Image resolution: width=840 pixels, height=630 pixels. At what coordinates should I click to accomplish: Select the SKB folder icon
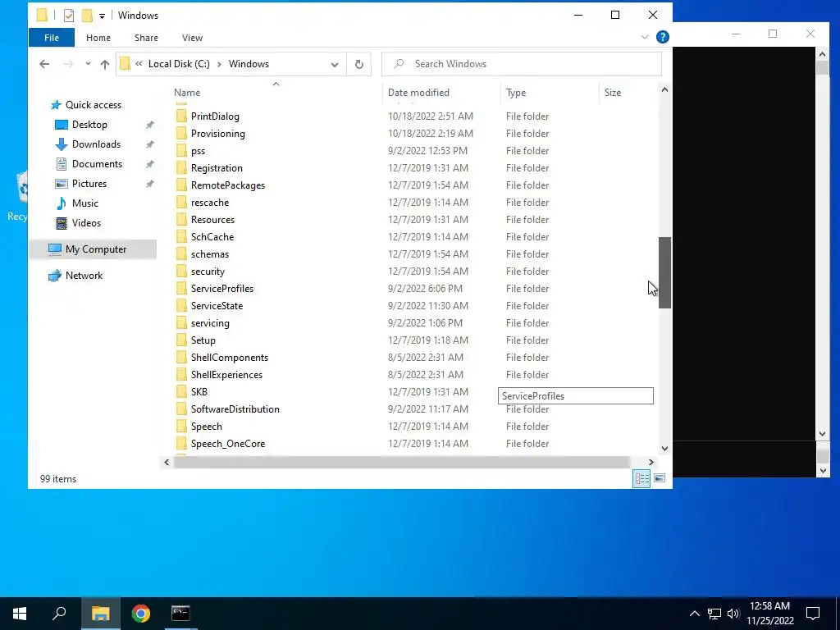tap(181, 392)
